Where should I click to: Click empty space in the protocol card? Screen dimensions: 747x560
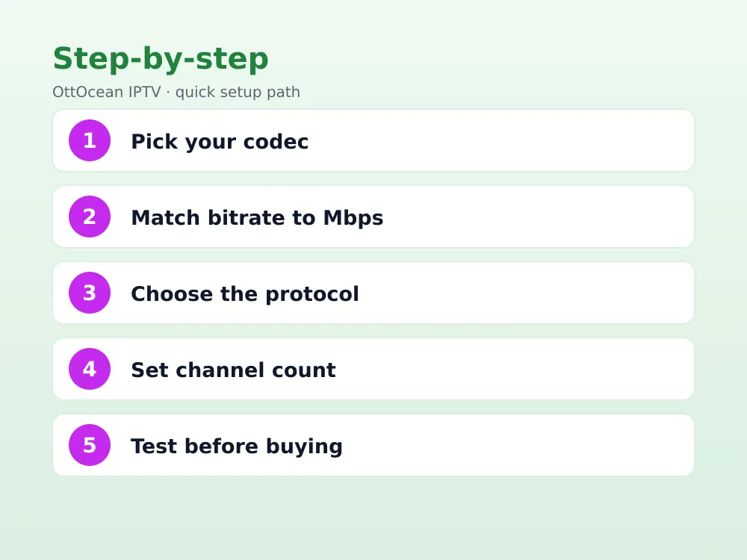(x=524, y=293)
